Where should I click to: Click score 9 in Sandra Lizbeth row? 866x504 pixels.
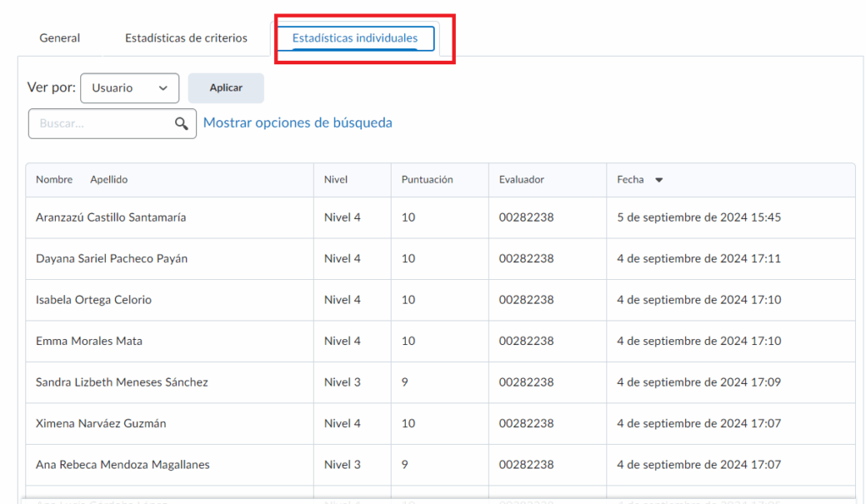click(x=405, y=382)
